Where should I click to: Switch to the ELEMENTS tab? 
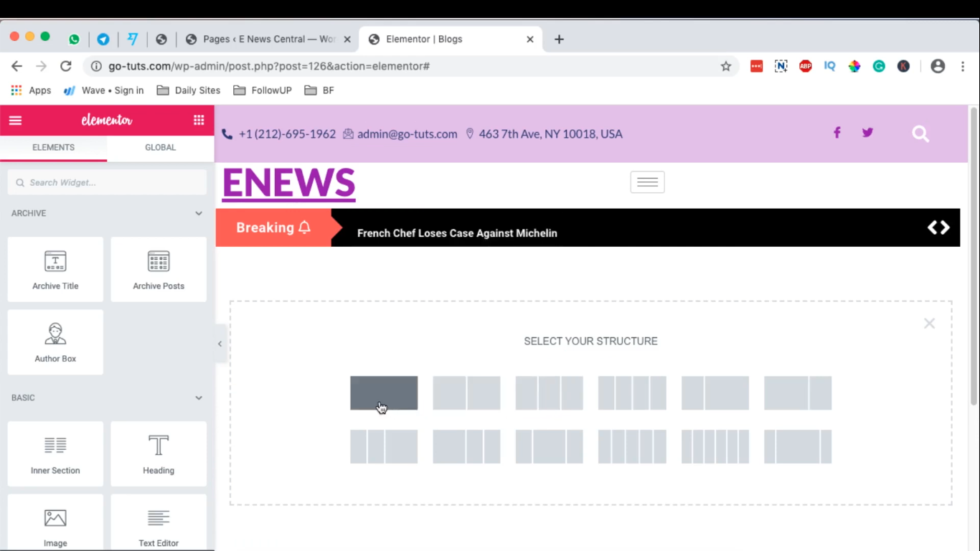pos(53,147)
